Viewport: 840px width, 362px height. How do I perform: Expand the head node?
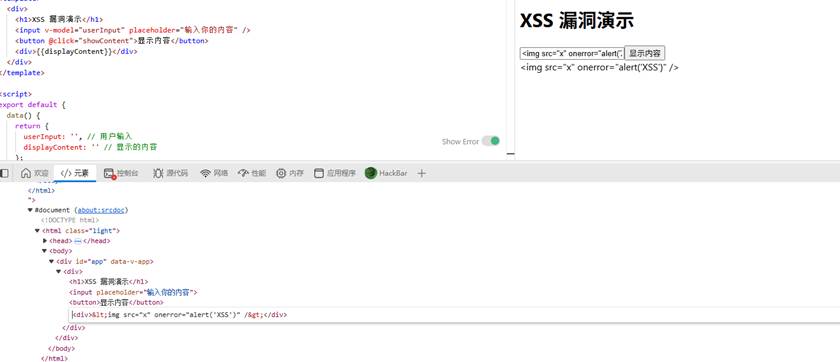click(45, 241)
